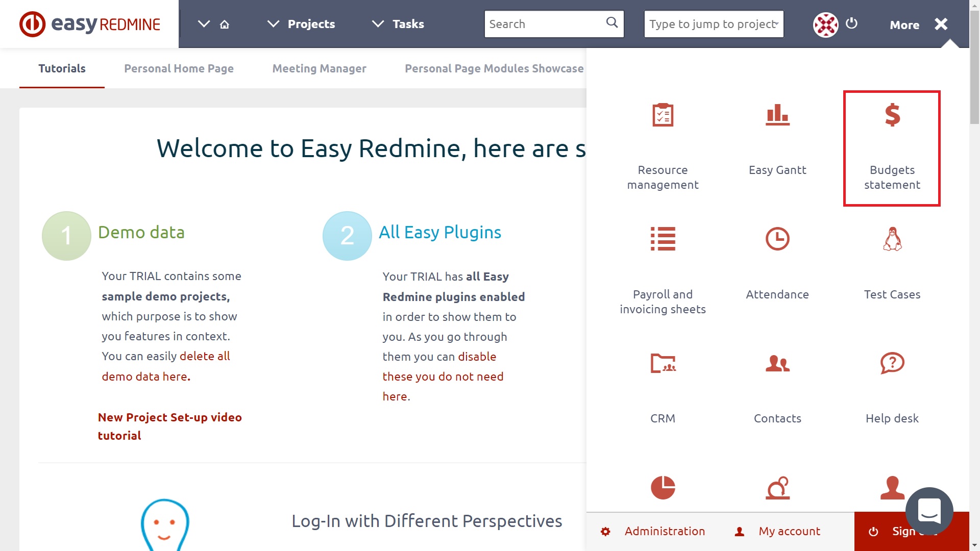Open the kettlebell-shaped module icon

pyautogui.click(x=777, y=487)
